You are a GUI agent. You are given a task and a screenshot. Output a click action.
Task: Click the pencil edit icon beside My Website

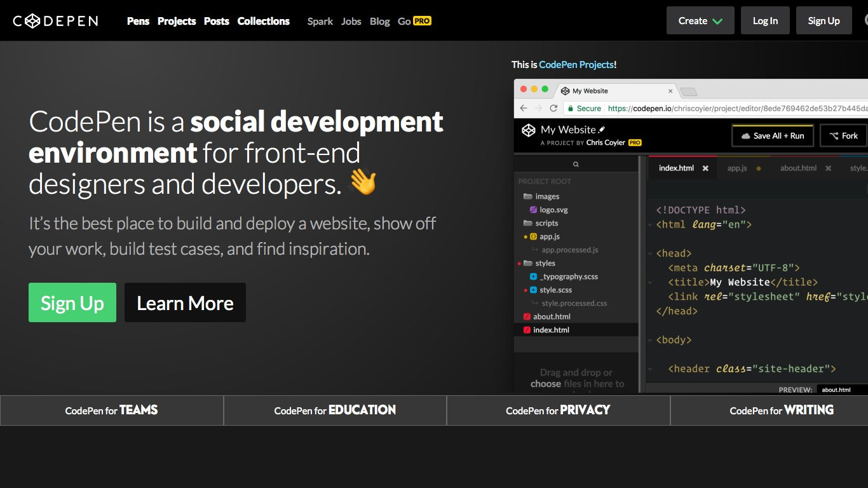[600, 129]
